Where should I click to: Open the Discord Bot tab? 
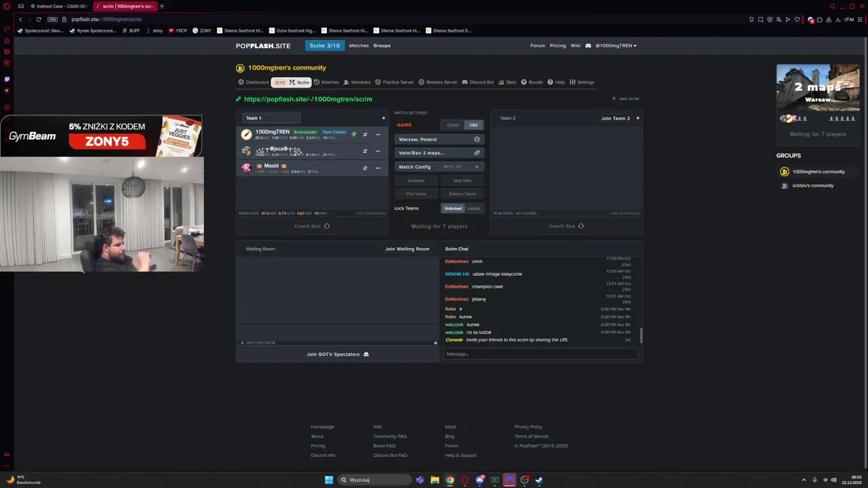(477, 82)
